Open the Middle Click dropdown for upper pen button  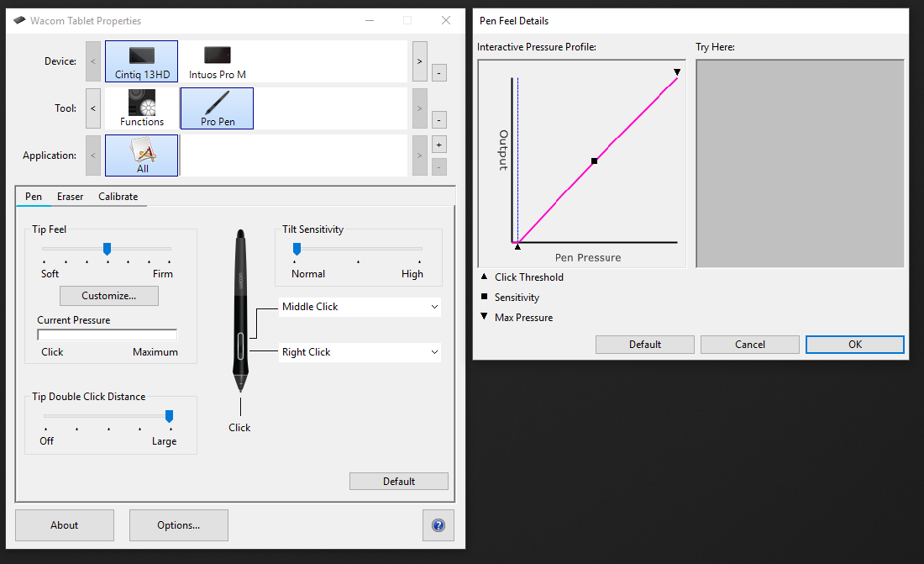pos(360,307)
